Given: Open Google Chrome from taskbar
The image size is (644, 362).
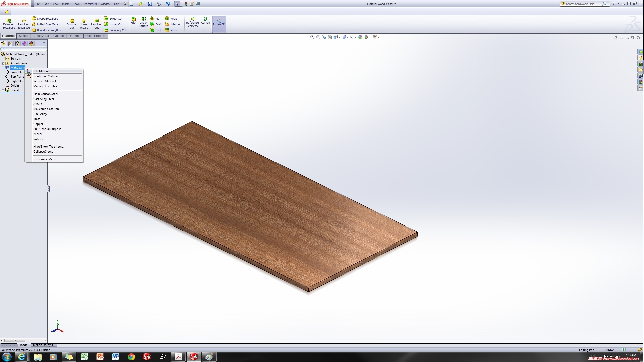Looking at the screenshot, I should tap(131, 357).
